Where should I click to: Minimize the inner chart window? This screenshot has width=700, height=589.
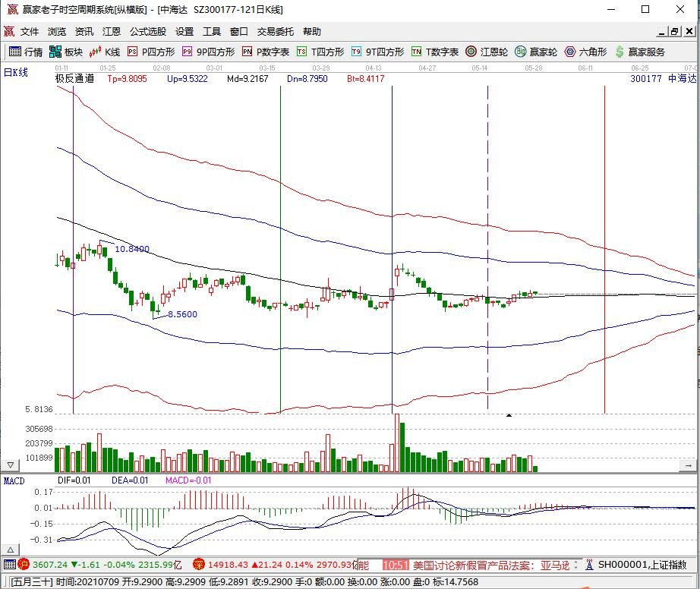point(661,32)
